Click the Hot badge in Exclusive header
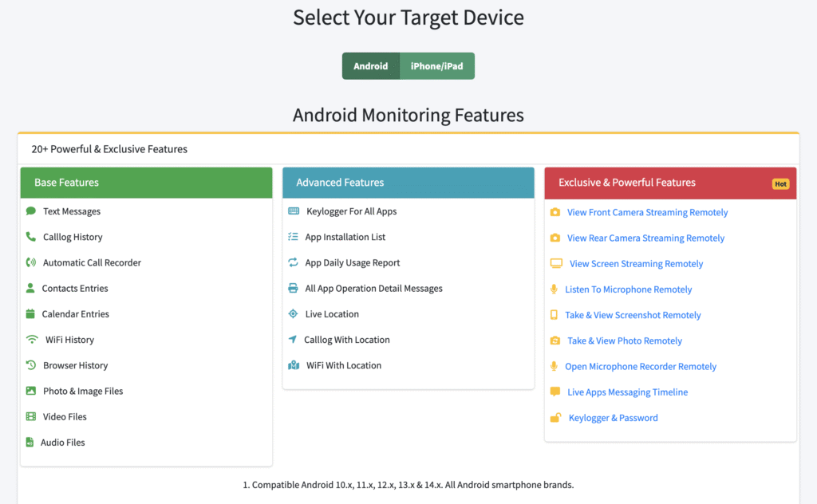The width and height of the screenshot is (817, 504). coord(780,183)
